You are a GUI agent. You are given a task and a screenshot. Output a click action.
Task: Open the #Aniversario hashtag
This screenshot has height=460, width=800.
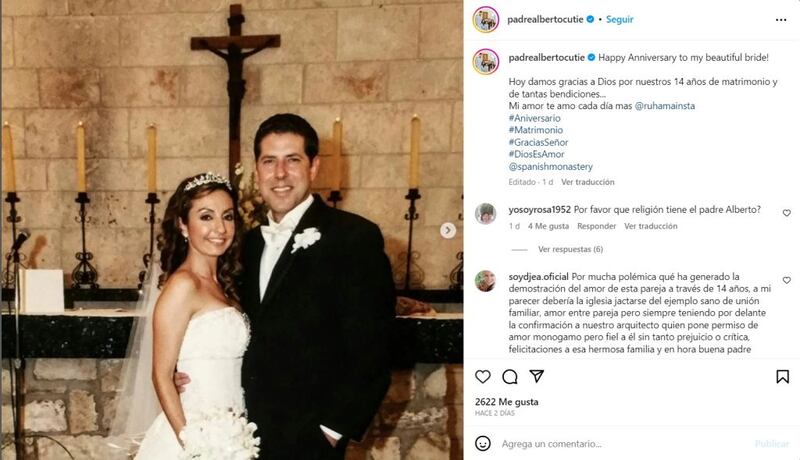pyautogui.click(x=534, y=118)
